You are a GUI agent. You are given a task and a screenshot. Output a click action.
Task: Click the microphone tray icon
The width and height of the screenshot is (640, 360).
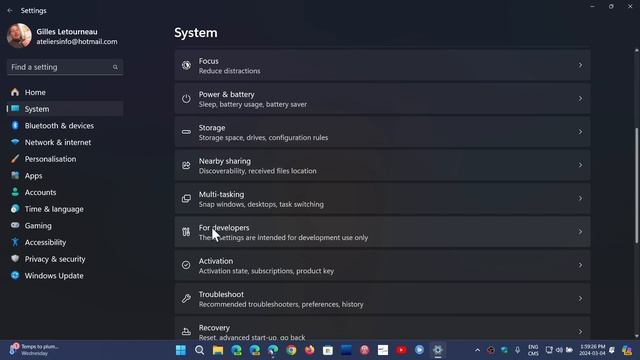pos(517,350)
